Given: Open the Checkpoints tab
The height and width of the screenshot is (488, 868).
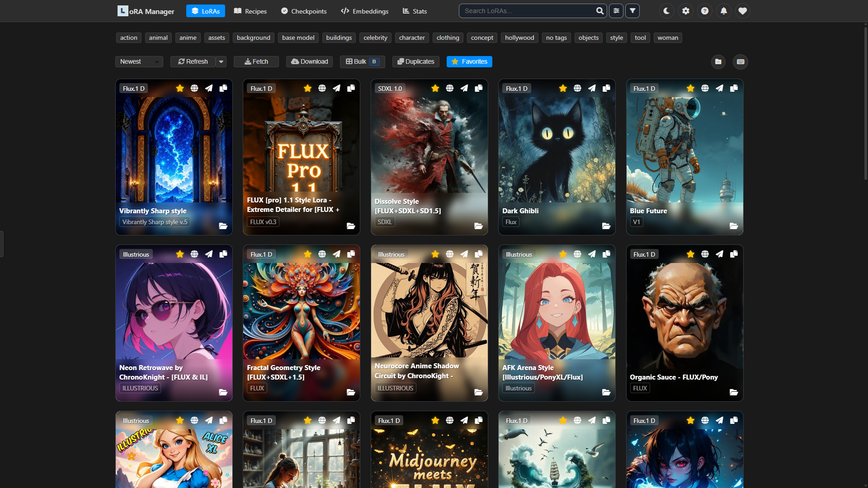Looking at the screenshot, I should 304,11.
